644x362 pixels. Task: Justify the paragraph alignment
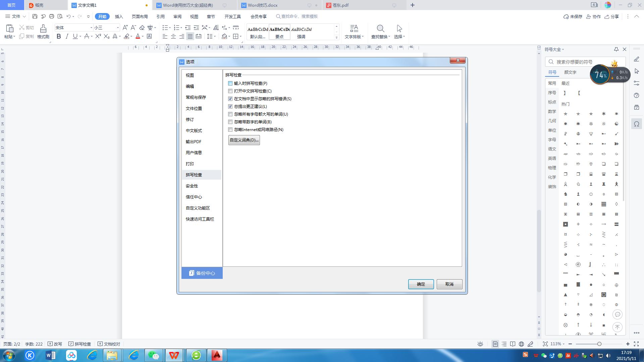point(190,36)
